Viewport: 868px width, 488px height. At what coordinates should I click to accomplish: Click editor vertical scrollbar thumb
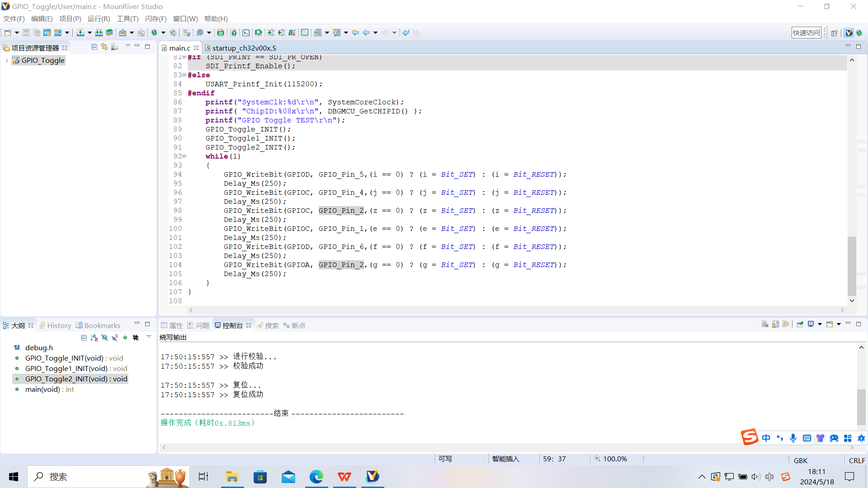[852, 266]
